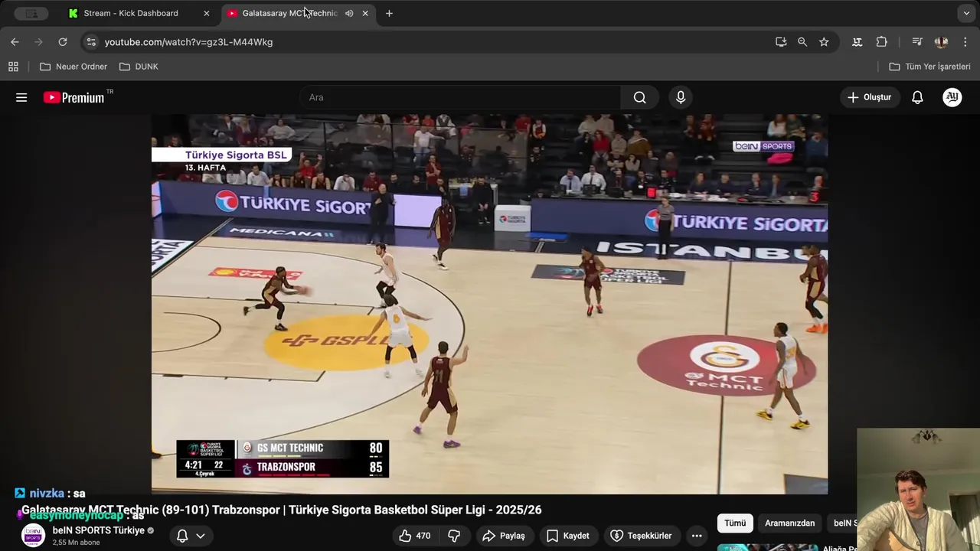Image resolution: width=980 pixels, height=551 pixels.
Task: Install app icon in address bar
Action: tap(781, 42)
